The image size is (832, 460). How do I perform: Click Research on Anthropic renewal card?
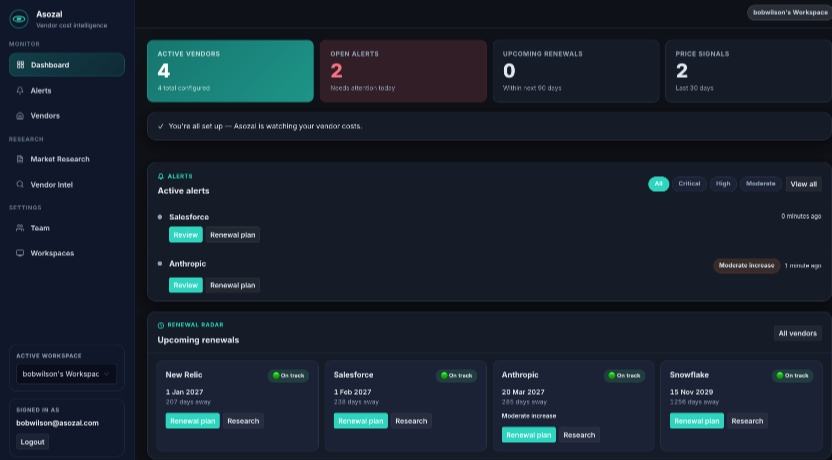point(579,435)
